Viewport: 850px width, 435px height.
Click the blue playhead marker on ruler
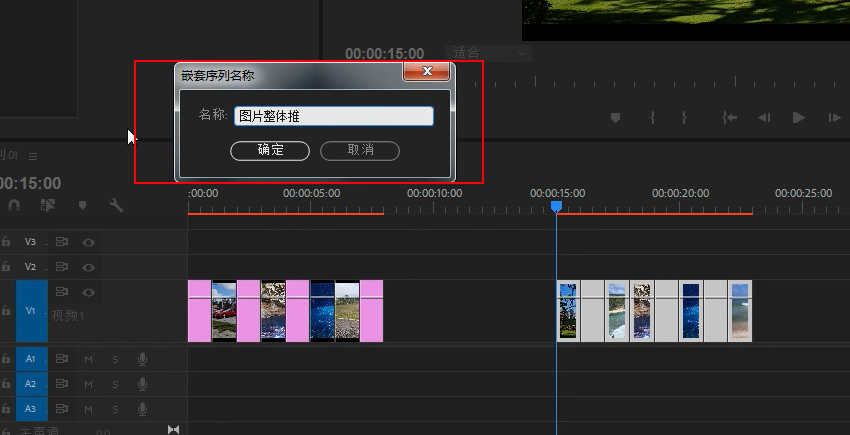pyautogui.click(x=556, y=207)
